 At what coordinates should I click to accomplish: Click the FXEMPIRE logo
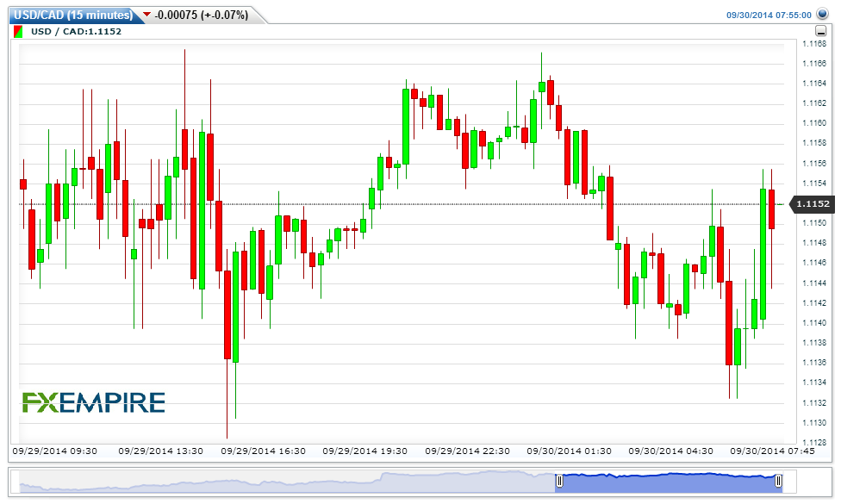pos(93,402)
